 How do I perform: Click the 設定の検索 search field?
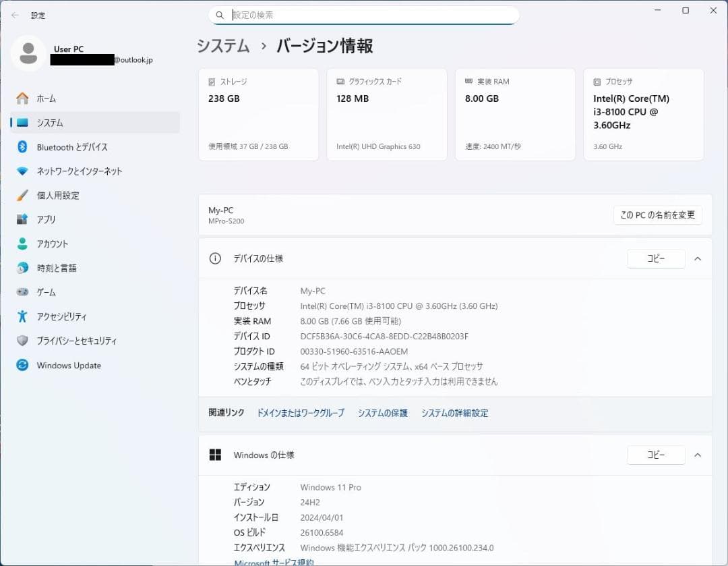coord(364,14)
